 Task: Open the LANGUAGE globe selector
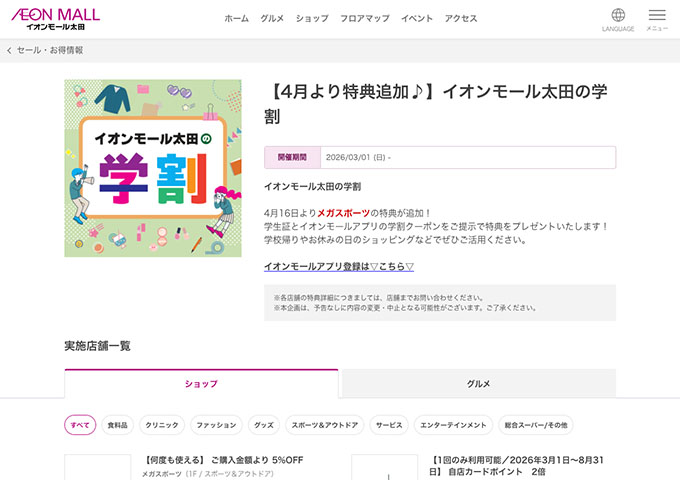[x=618, y=20]
